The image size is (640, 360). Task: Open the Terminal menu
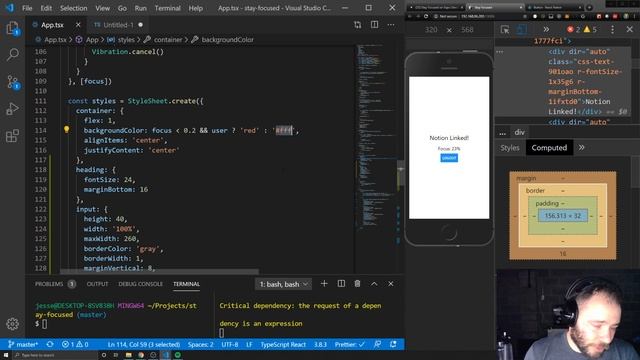click(167, 8)
